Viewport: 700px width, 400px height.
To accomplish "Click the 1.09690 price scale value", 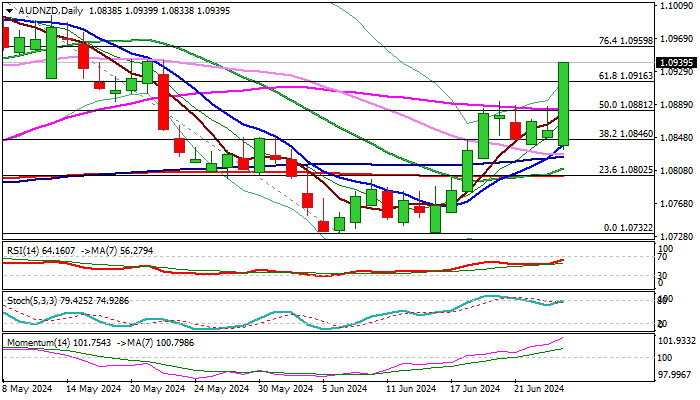I will point(676,39).
